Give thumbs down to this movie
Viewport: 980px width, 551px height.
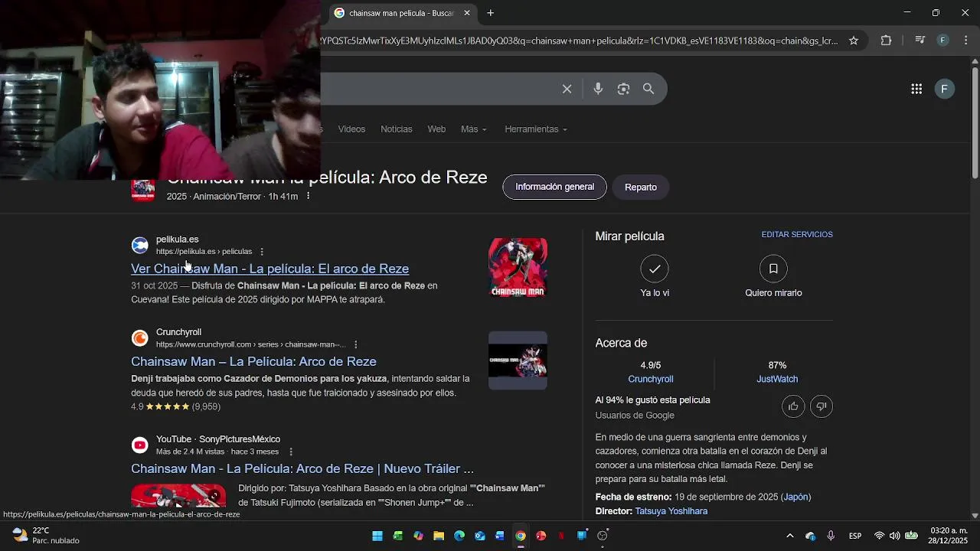(822, 406)
